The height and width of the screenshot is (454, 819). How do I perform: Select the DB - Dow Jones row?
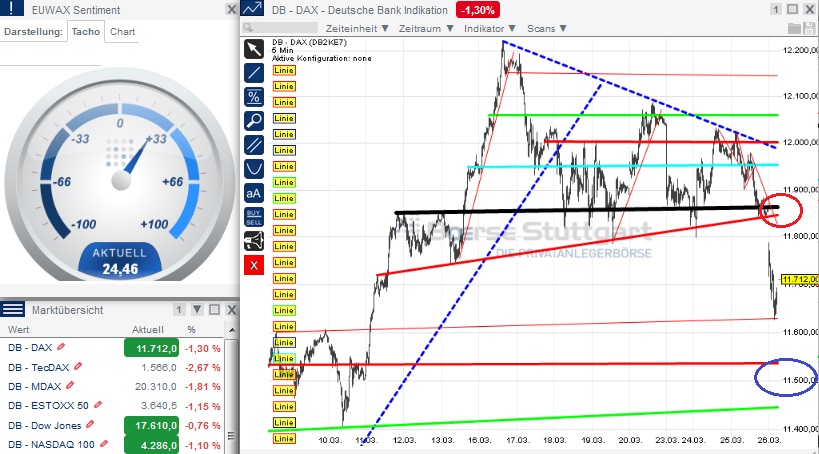tap(114, 425)
